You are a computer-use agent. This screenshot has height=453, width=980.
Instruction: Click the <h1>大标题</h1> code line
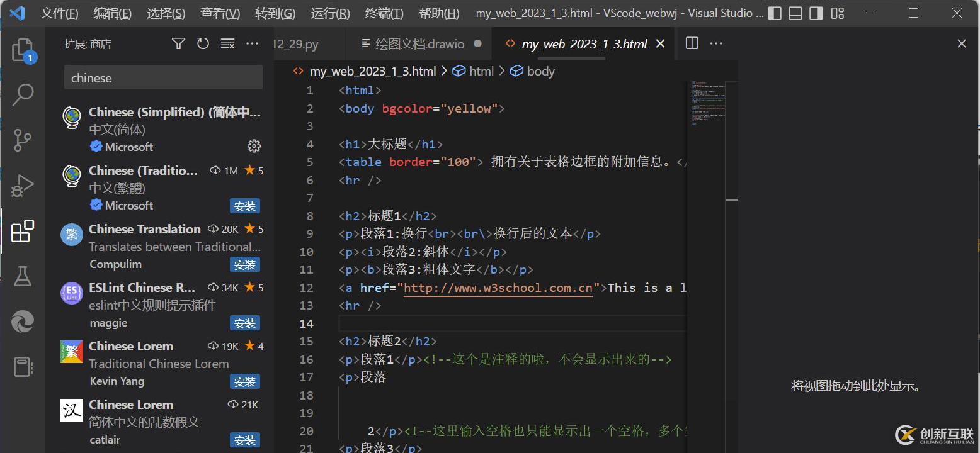pos(390,144)
